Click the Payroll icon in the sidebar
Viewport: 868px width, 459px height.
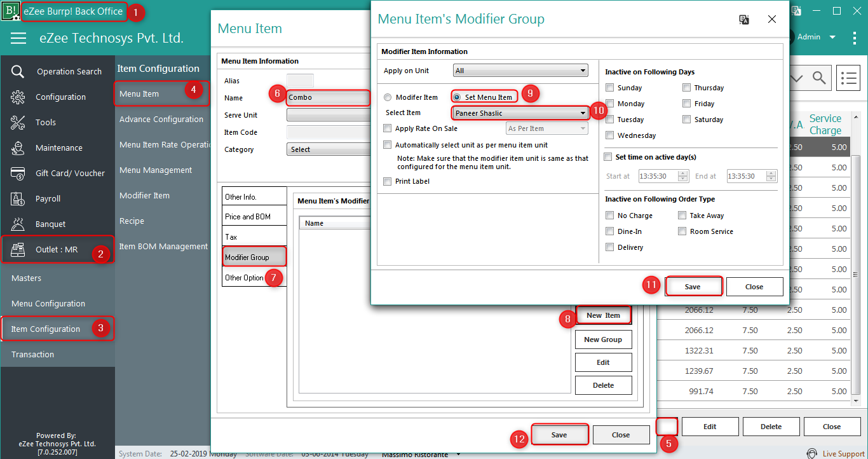click(18, 198)
